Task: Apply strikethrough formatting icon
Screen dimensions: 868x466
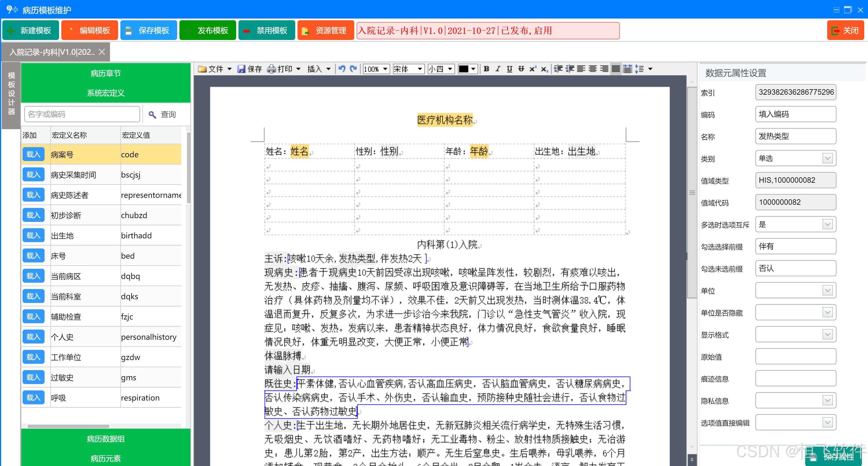Action: 521,69
